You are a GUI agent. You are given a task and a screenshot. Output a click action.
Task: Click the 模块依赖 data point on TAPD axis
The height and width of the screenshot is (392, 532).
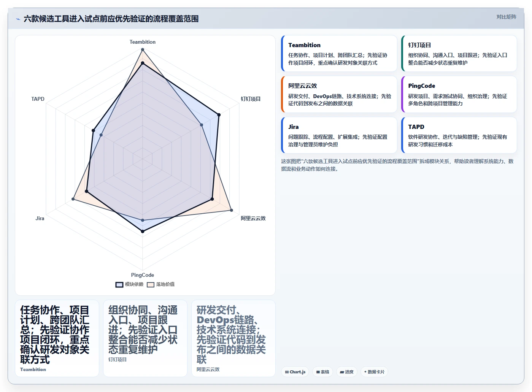click(x=93, y=130)
